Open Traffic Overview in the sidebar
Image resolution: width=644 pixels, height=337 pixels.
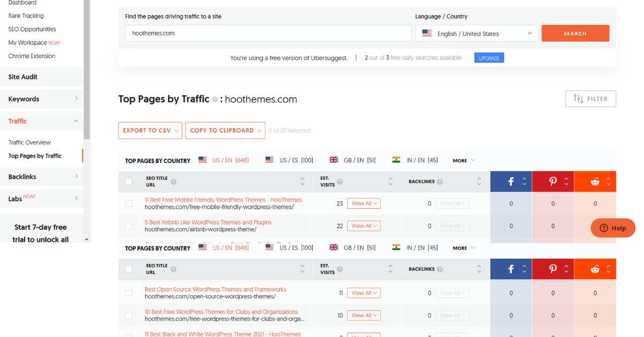tap(30, 142)
